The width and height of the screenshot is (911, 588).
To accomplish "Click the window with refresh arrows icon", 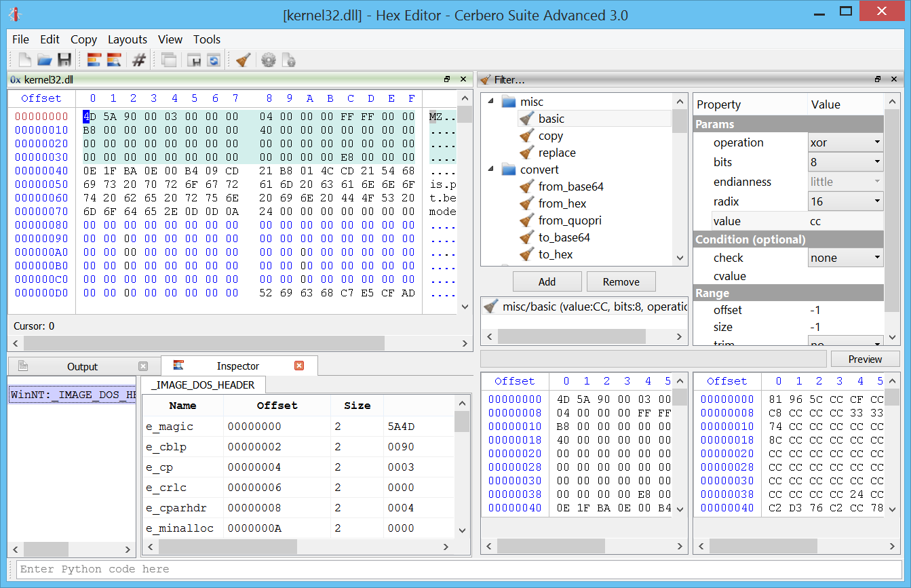I will pyautogui.click(x=214, y=60).
